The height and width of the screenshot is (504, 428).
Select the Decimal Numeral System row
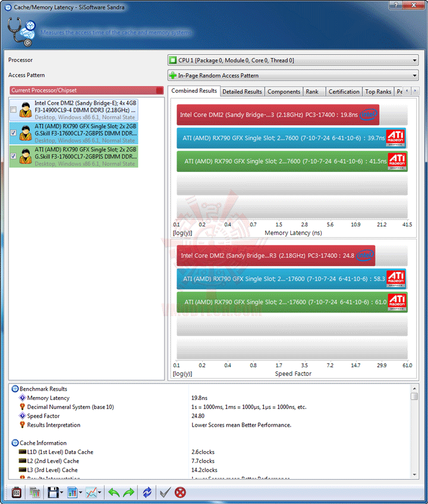210,407
